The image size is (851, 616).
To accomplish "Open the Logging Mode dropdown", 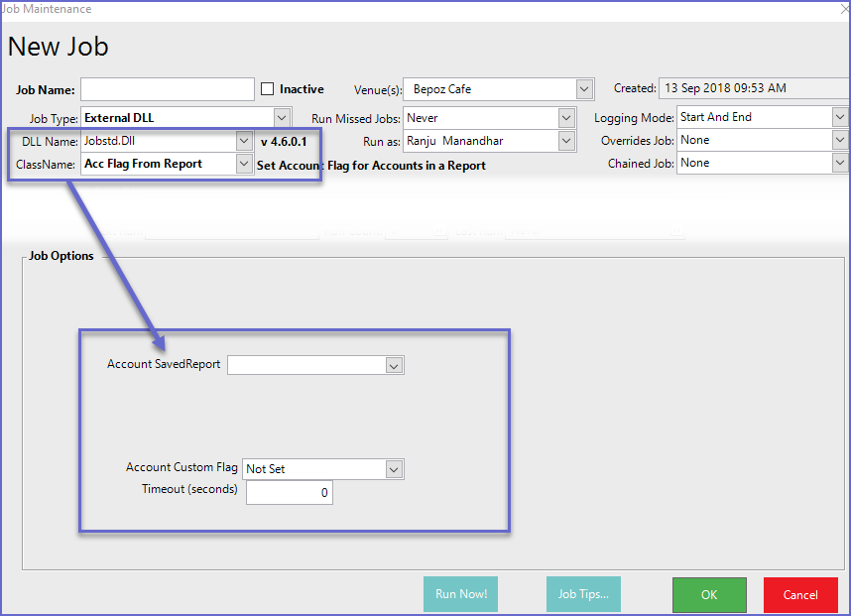I will tap(840, 117).
